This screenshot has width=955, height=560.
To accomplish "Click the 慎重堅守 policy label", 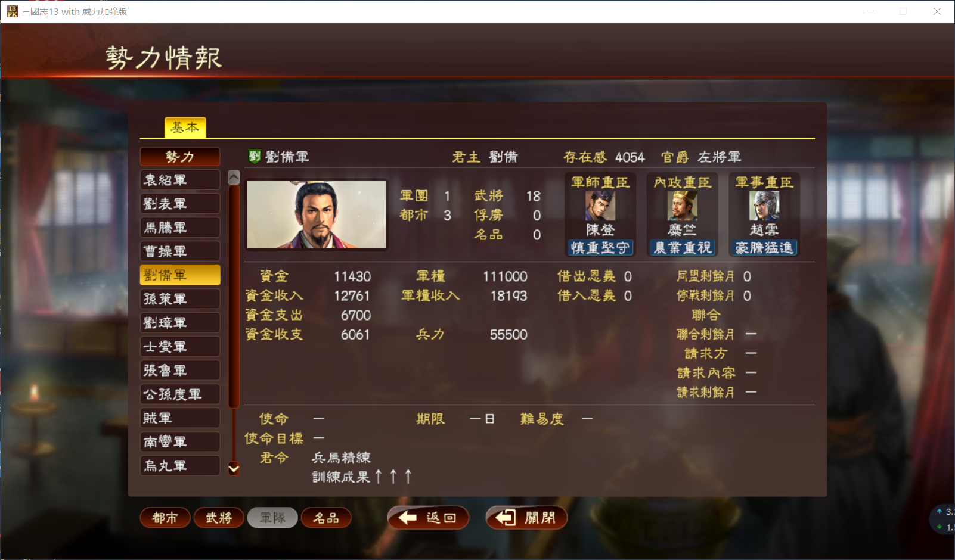I will (x=600, y=248).
